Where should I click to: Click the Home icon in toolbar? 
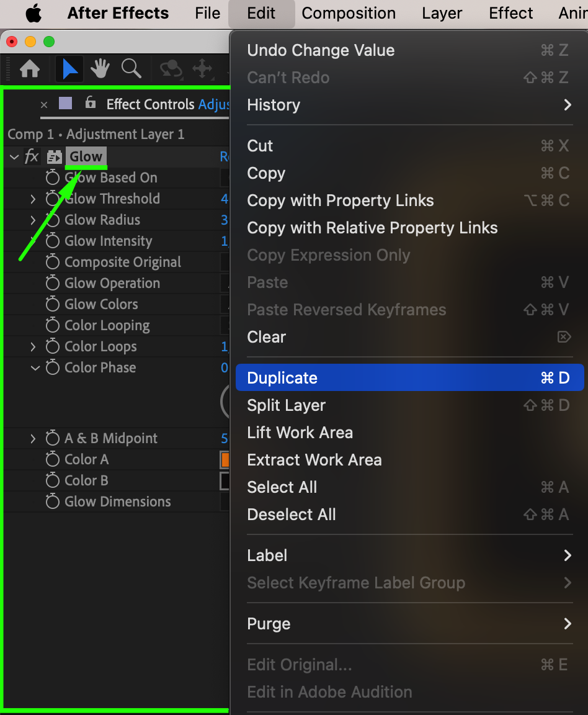30,70
